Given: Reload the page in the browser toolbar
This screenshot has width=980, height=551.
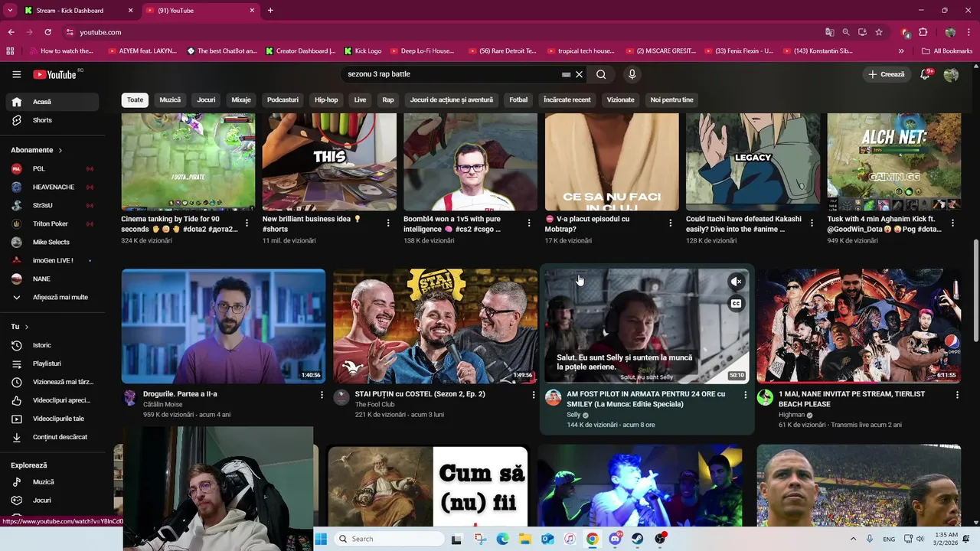Looking at the screenshot, I should (x=47, y=32).
